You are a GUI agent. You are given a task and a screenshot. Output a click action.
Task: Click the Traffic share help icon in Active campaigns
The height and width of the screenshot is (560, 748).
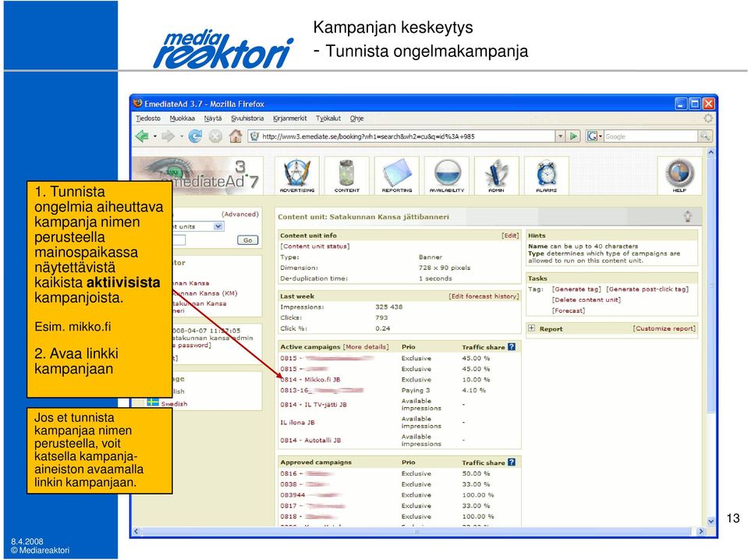click(x=512, y=347)
